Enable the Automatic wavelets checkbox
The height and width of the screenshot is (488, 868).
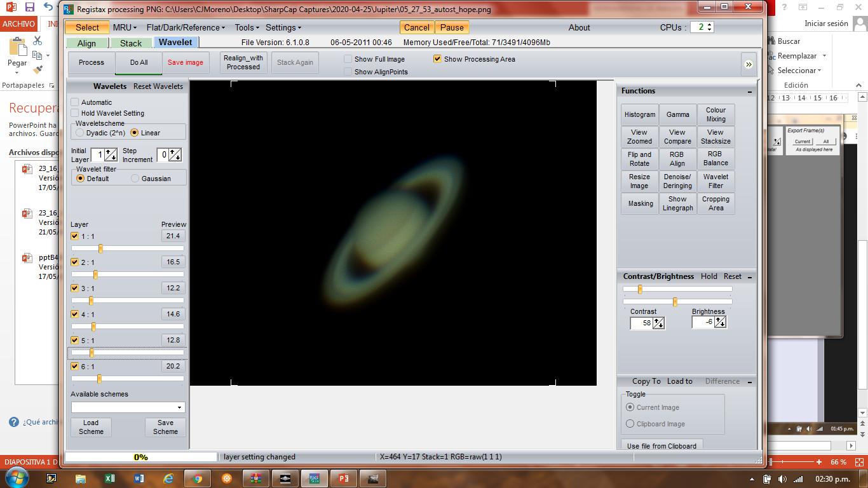point(75,102)
